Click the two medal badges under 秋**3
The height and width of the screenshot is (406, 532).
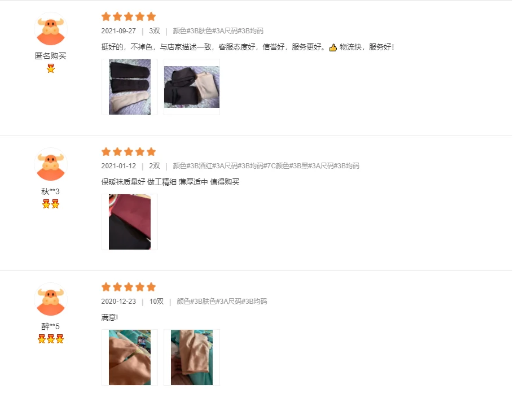(51, 204)
